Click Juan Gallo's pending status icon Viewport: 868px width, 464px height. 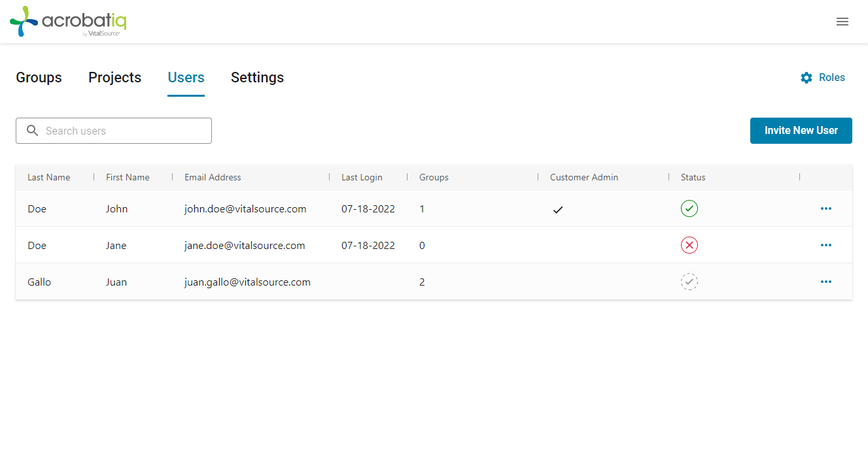[x=689, y=282]
